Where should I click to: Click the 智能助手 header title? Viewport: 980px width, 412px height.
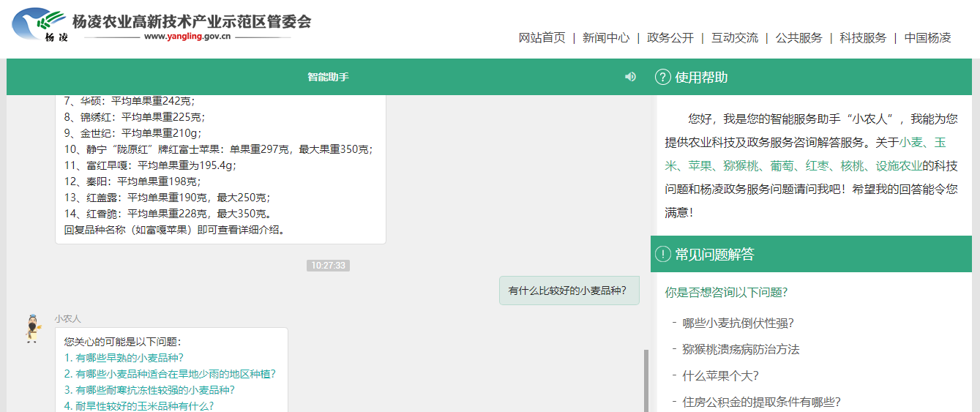click(328, 77)
